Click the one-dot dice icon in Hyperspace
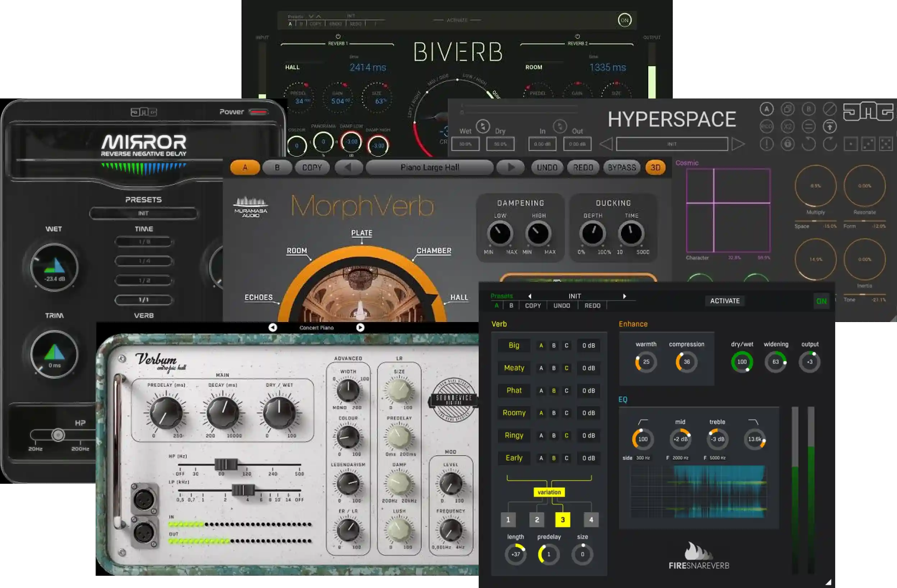897x588 pixels. 851,144
